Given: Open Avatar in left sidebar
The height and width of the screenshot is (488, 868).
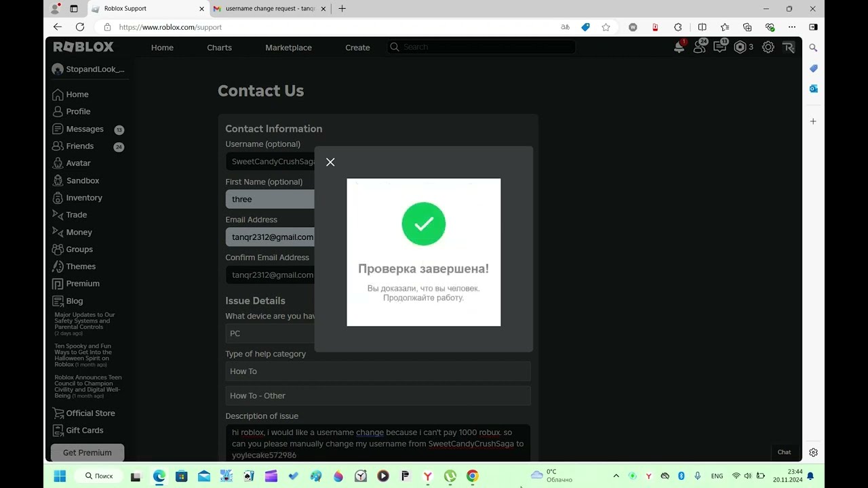Looking at the screenshot, I should 71,163.
